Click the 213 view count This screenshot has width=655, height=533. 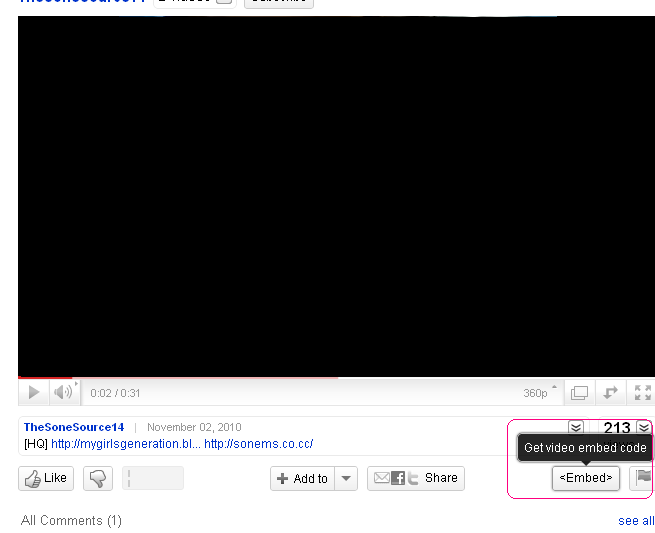click(x=617, y=427)
